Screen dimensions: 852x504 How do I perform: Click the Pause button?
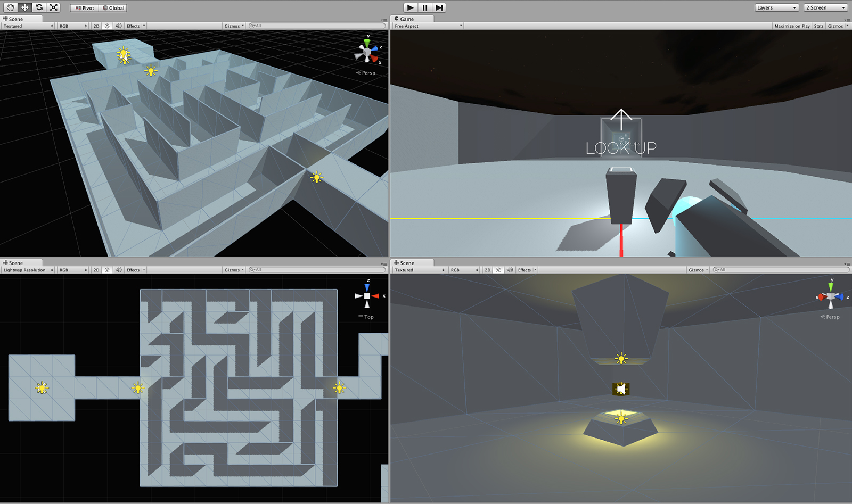point(425,7)
